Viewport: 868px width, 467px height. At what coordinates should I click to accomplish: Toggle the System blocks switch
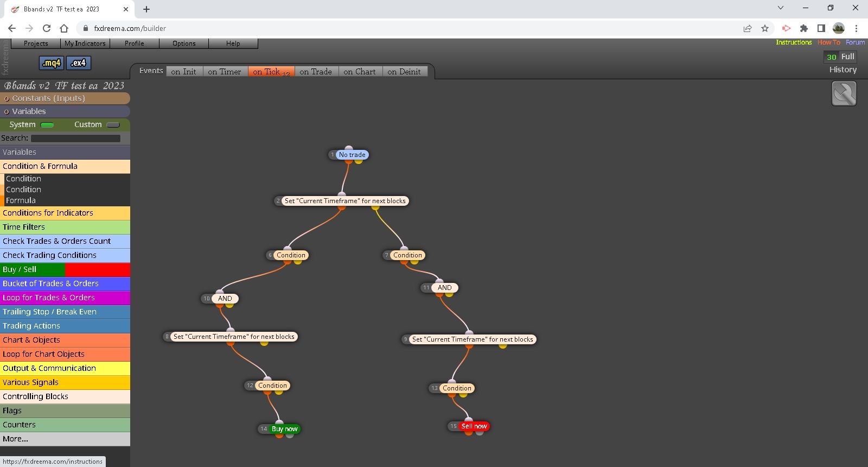pyautogui.click(x=47, y=125)
